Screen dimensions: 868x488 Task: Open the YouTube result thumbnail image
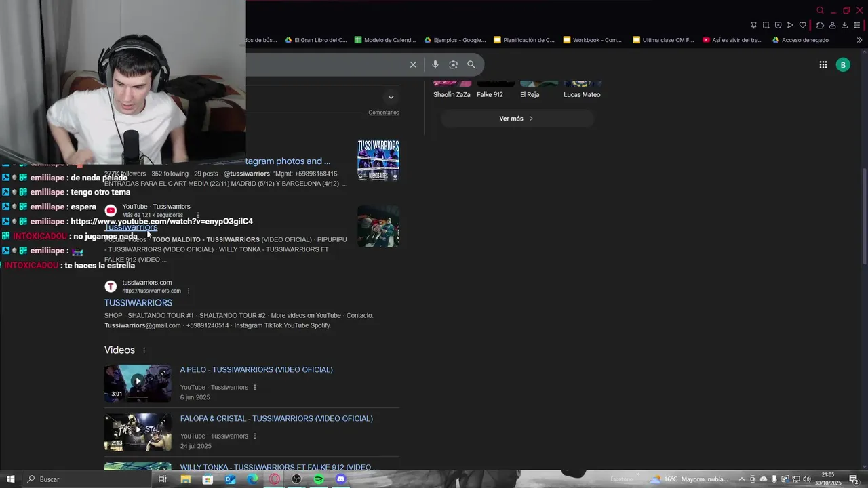(x=378, y=226)
